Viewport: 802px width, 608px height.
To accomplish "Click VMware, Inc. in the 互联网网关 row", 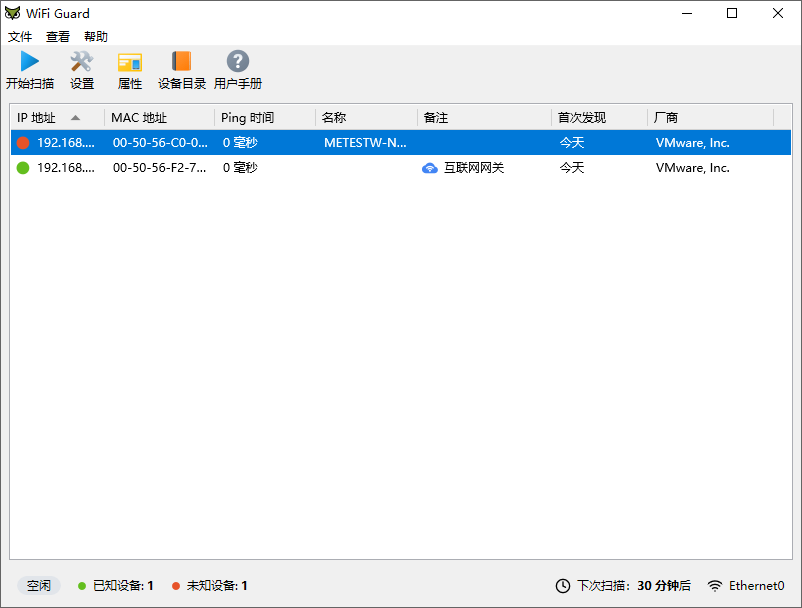I will (693, 168).
